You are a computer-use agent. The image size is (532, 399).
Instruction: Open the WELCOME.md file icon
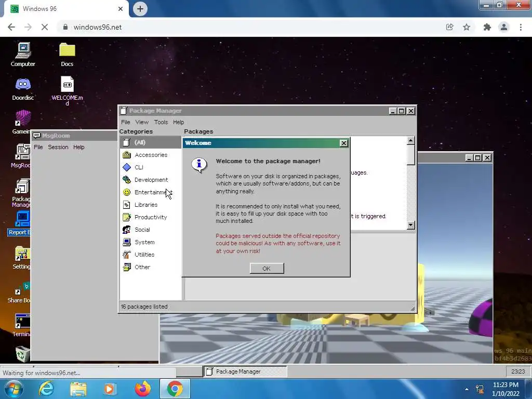[67, 90]
